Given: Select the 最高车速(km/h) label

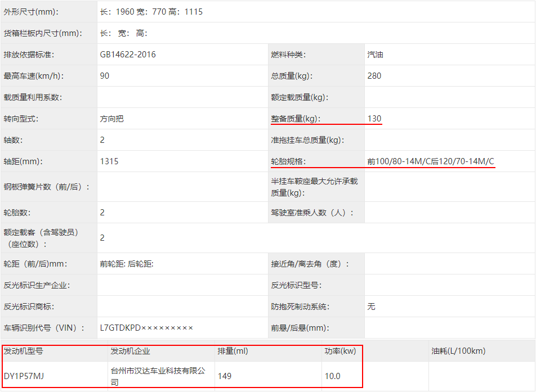Looking at the screenshot, I should click(x=33, y=76).
